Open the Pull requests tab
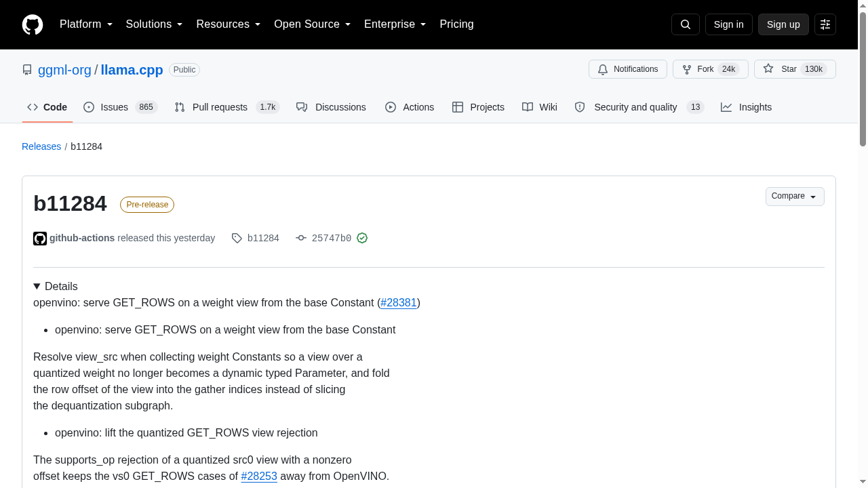The height and width of the screenshot is (488, 868). pos(226,107)
